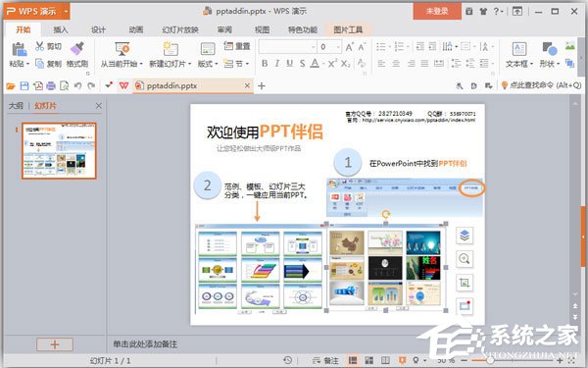Viewport: 588px width, 368px height.
Task: Open the font name combo box
Action: point(287,47)
